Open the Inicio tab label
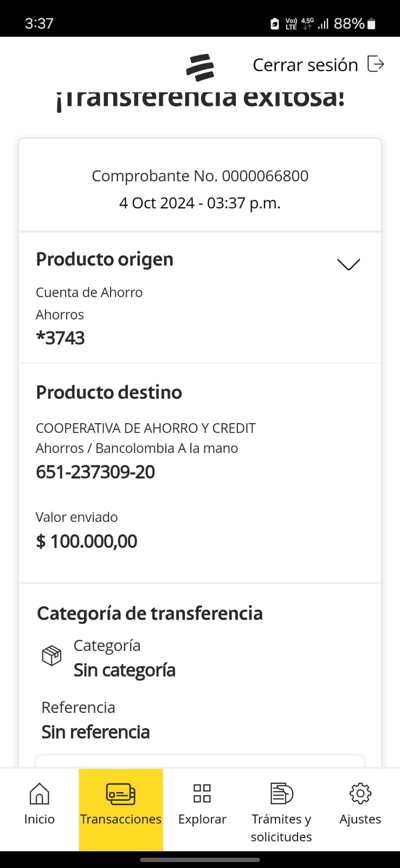The width and height of the screenshot is (400, 868). coord(39,819)
